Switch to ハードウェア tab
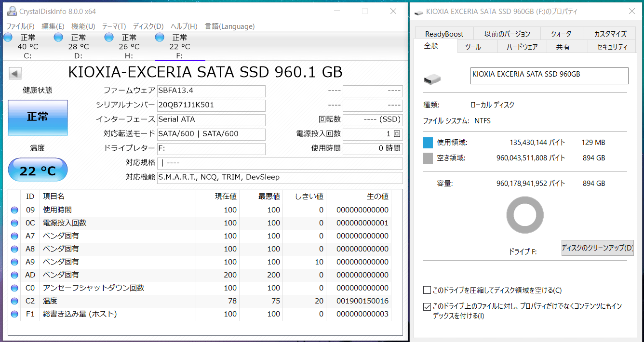 pos(522,47)
